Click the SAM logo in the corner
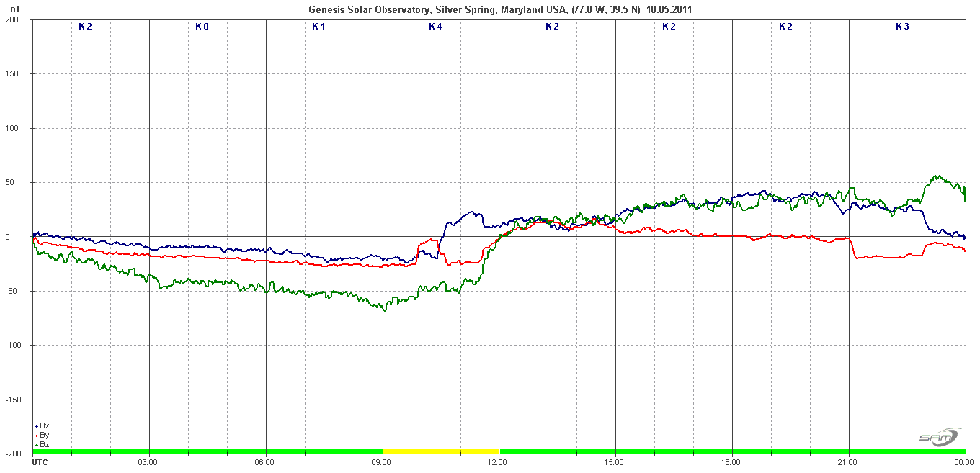This screenshot has width=980, height=473. (x=940, y=436)
